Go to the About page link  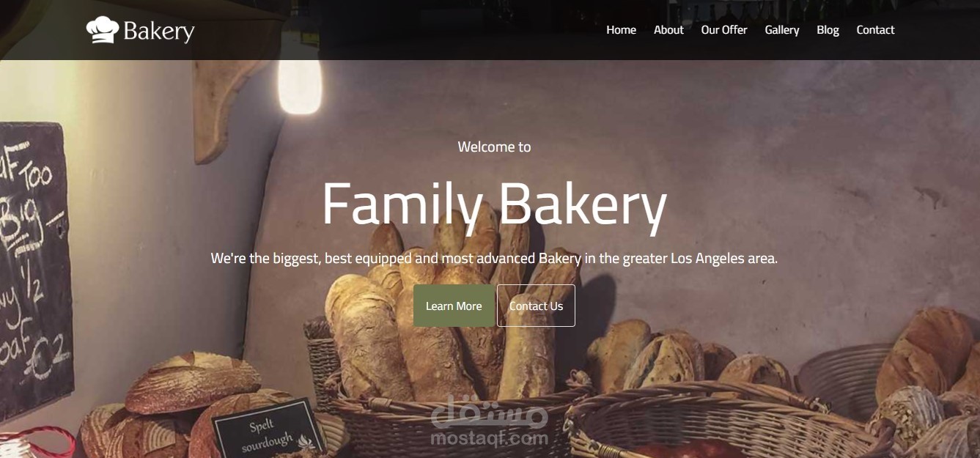tap(668, 30)
